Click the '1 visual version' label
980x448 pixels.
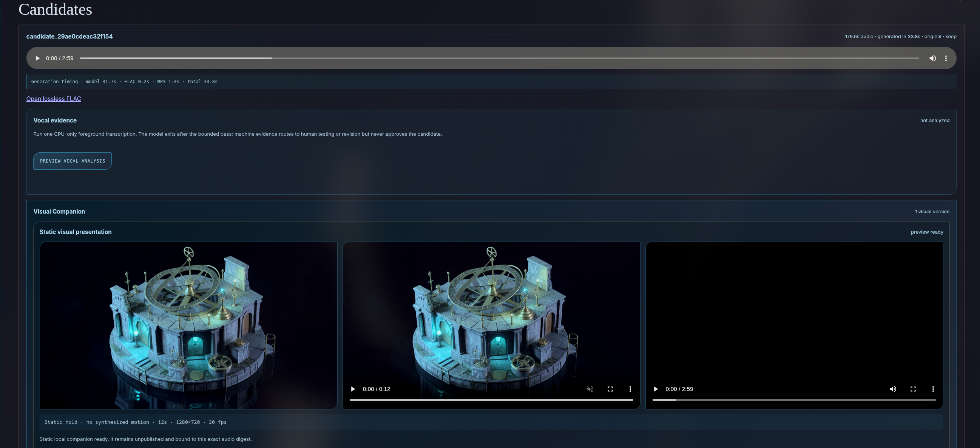pyautogui.click(x=932, y=211)
